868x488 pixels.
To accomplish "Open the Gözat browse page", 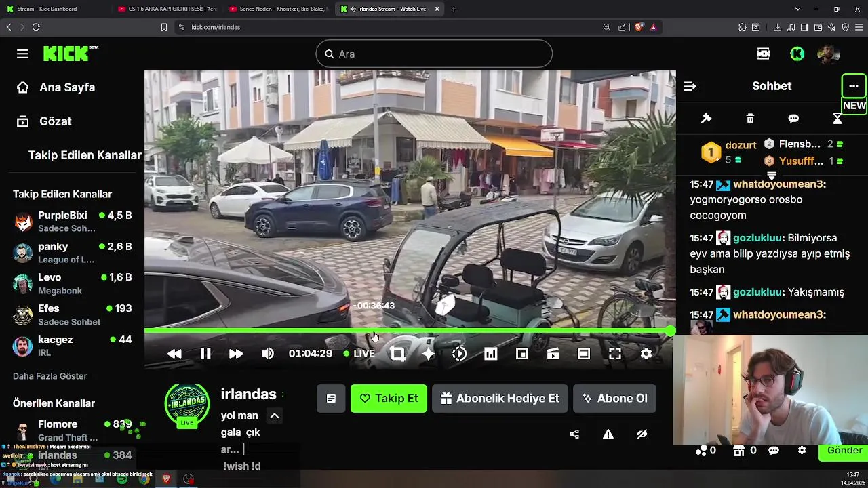I will click(x=56, y=121).
